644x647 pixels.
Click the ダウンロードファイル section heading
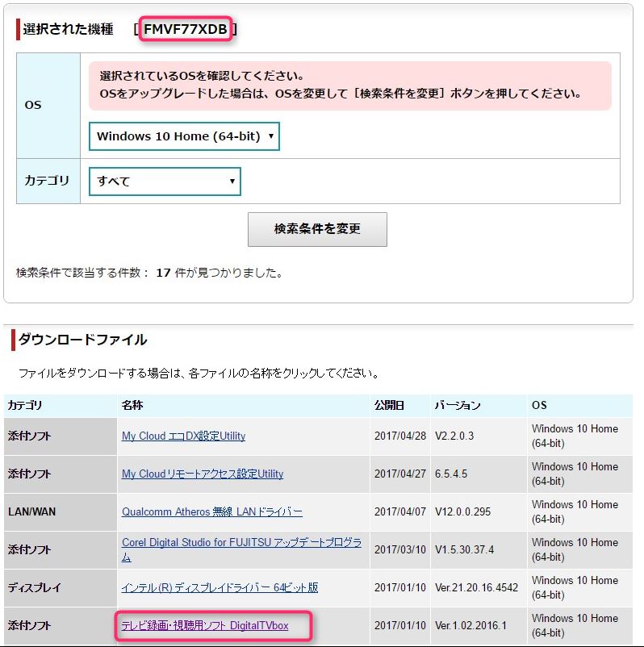82,340
